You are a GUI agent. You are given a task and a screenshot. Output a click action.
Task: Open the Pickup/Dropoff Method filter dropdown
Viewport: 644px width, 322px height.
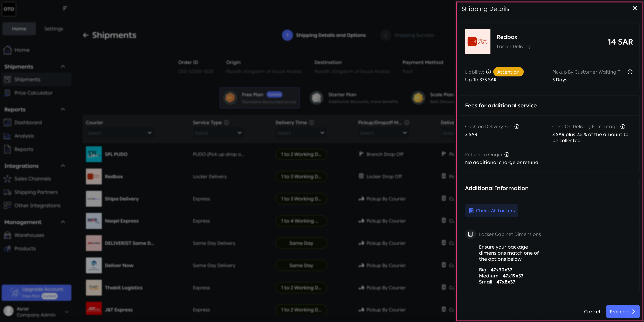click(x=384, y=133)
